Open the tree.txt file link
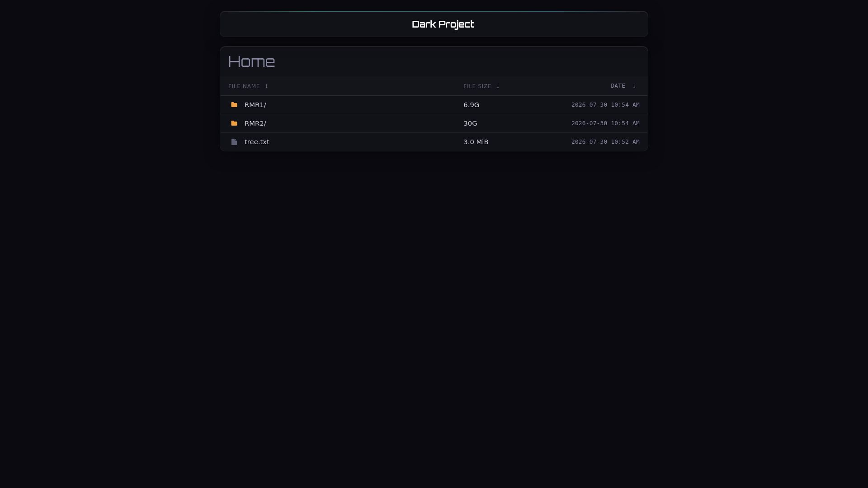 [257, 142]
